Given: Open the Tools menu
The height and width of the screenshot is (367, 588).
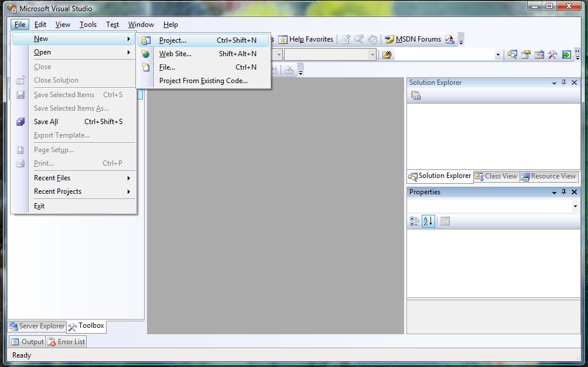Looking at the screenshot, I should click(88, 25).
